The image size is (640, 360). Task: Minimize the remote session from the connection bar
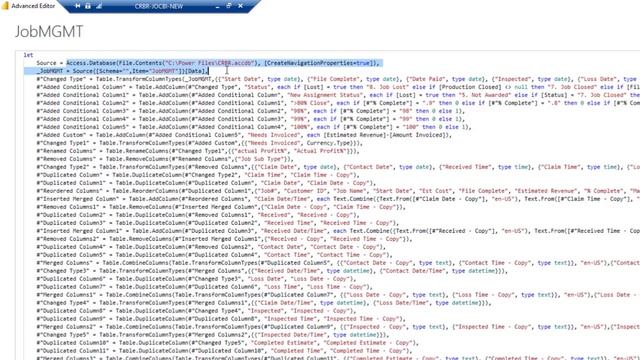coord(217,6)
